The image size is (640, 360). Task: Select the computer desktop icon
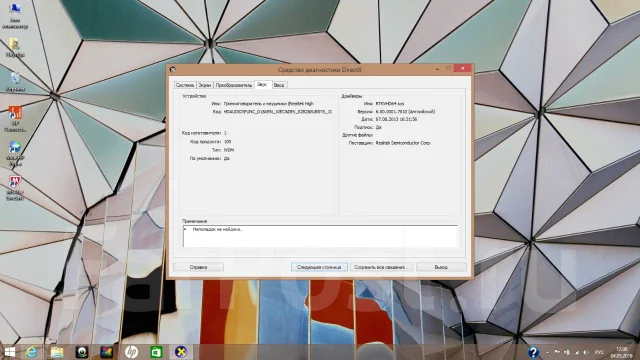click(x=15, y=16)
